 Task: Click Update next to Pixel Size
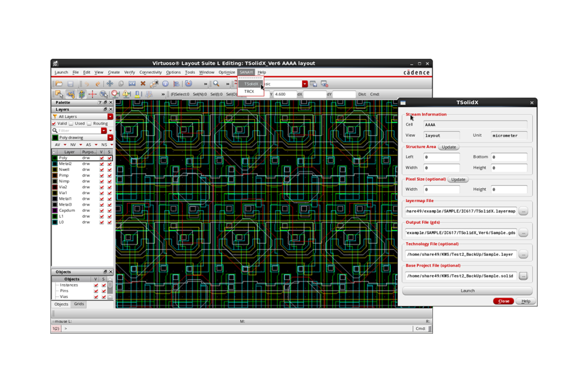coord(458,179)
